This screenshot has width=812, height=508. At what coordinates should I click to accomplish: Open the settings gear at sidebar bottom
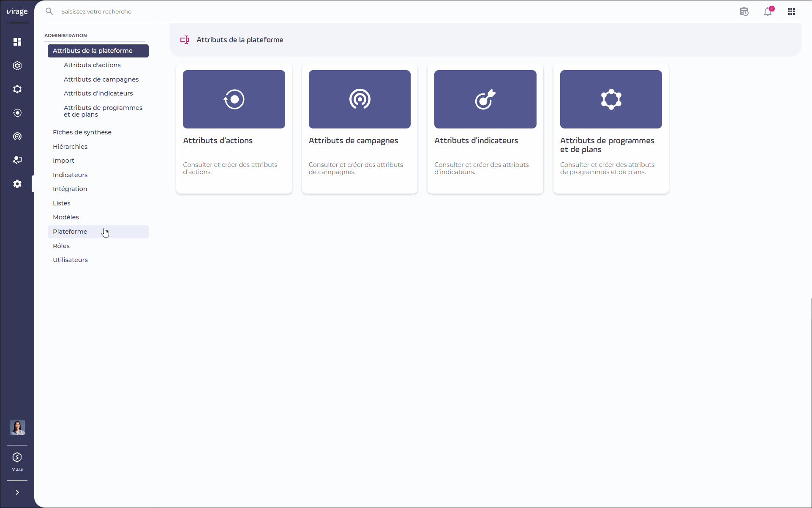point(17,183)
